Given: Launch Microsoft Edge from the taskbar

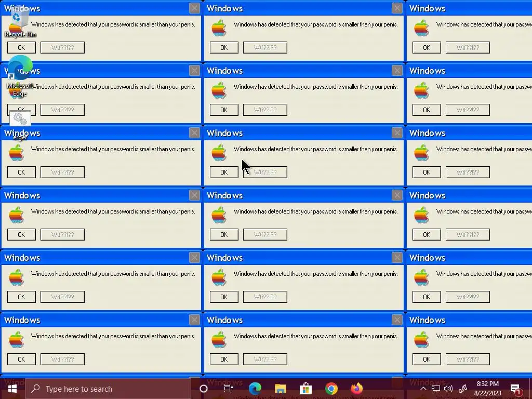Looking at the screenshot, I should (x=255, y=389).
